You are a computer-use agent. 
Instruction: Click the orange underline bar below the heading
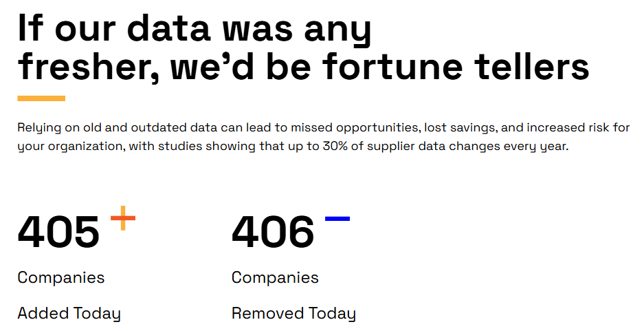[41, 98]
